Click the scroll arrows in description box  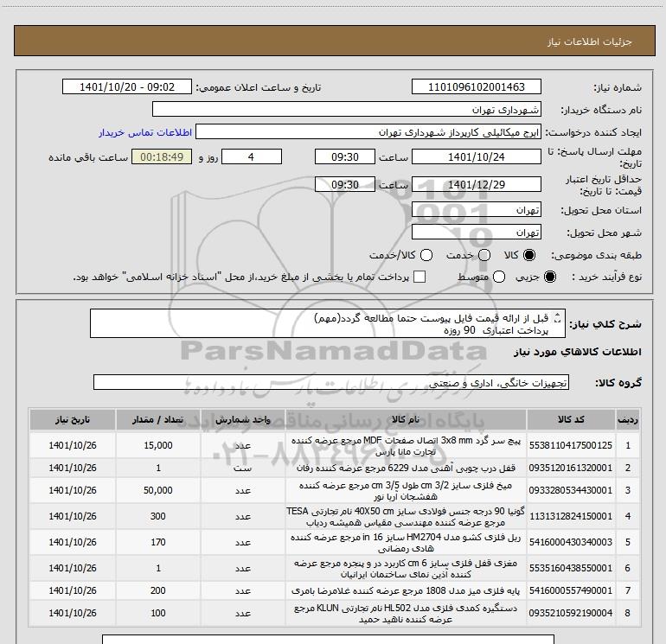click(558, 317)
